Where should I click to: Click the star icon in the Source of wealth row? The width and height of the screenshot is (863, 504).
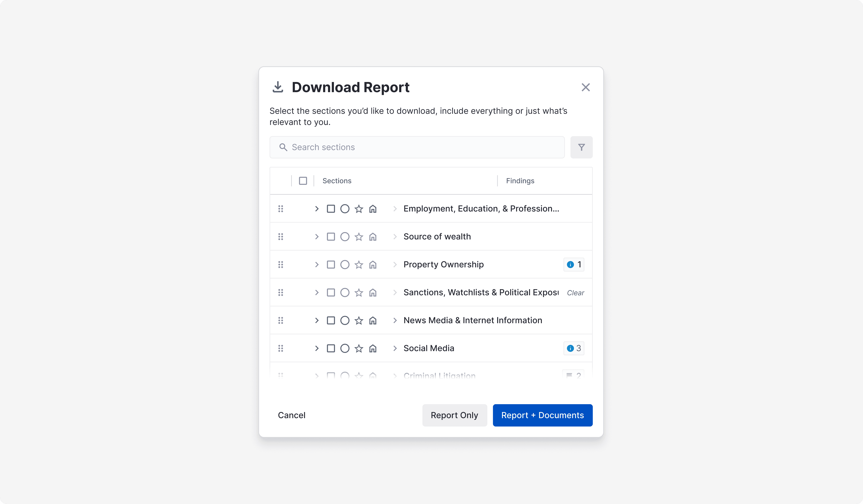(359, 237)
